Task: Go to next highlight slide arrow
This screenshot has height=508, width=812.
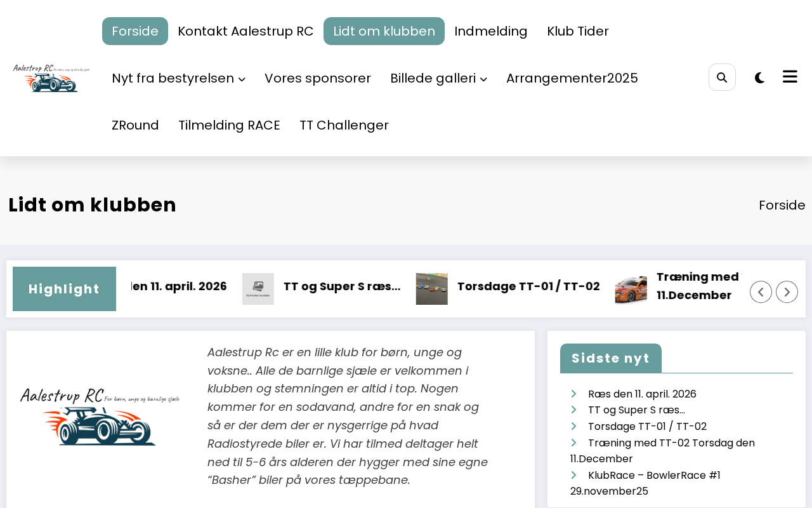Action: click(x=787, y=291)
